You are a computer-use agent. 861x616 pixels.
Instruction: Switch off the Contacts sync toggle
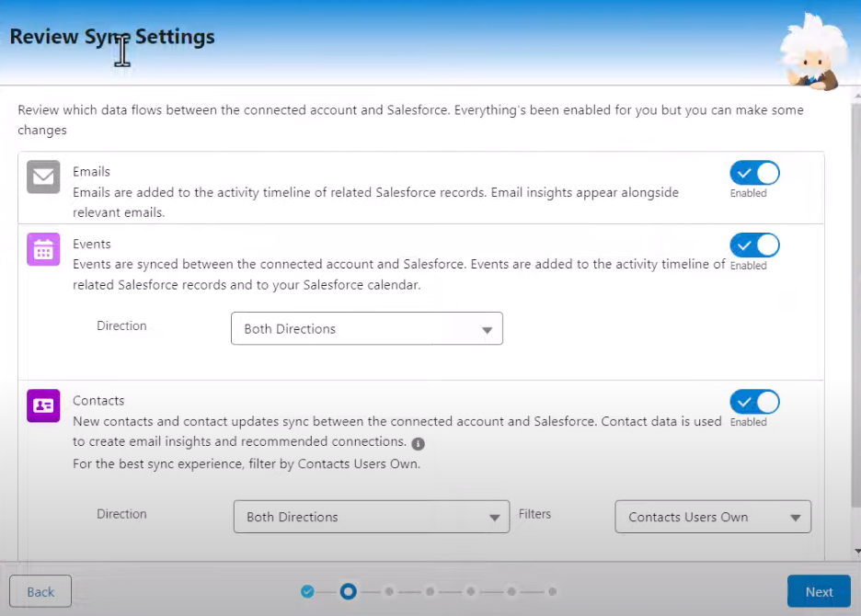(754, 402)
